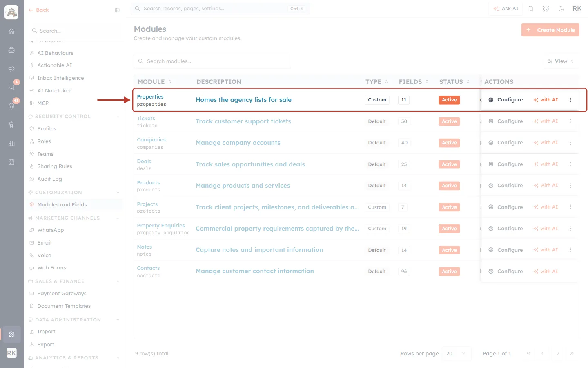
Task: Open the Rows per page dropdown
Action: (x=456, y=354)
